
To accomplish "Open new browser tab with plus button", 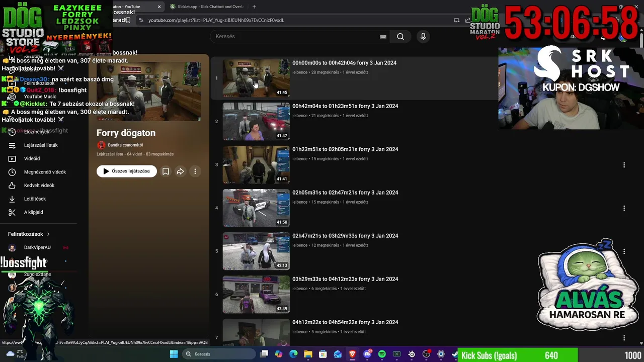I will (x=254, y=7).
